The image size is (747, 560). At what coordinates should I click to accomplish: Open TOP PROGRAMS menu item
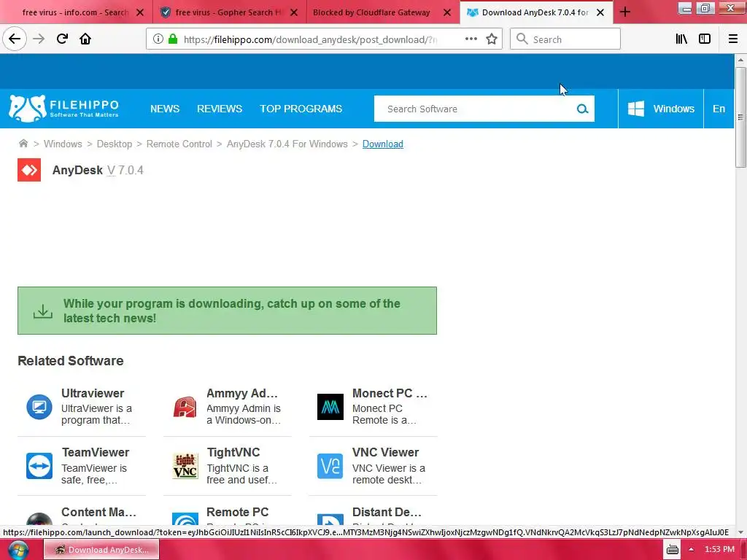tap(301, 109)
